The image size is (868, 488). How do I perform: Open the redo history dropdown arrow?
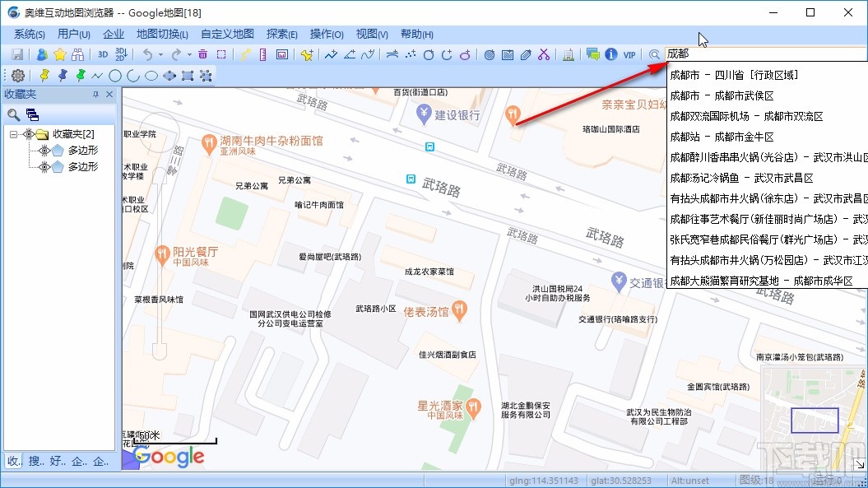[x=188, y=53]
